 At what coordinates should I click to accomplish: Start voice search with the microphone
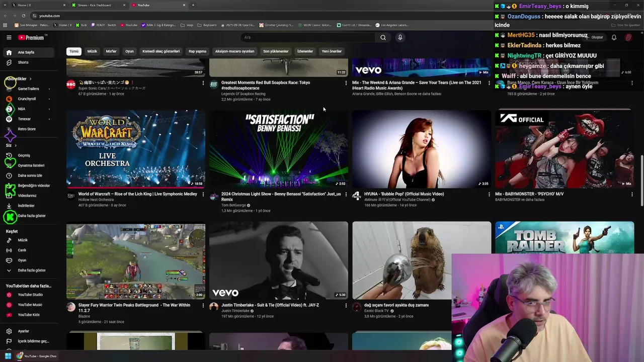click(x=400, y=37)
